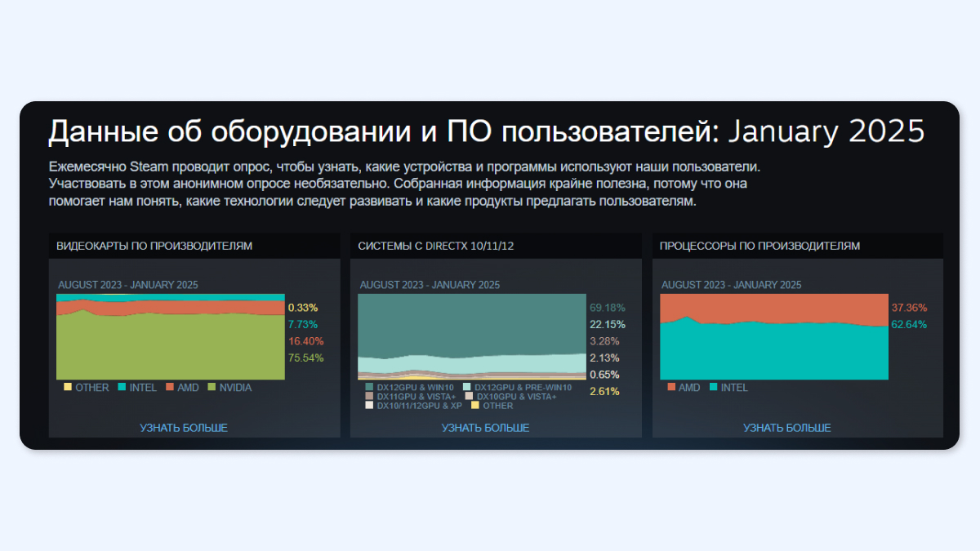Click the green NVIDIA legend swatch
Image resolution: width=980 pixels, height=551 pixels.
pyautogui.click(x=212, y=387)
